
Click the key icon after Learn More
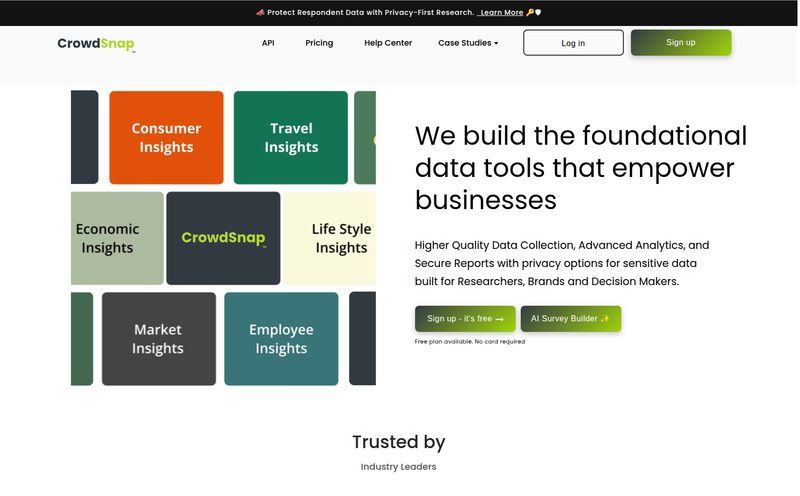pyautogui.click(x=530, y=13)
